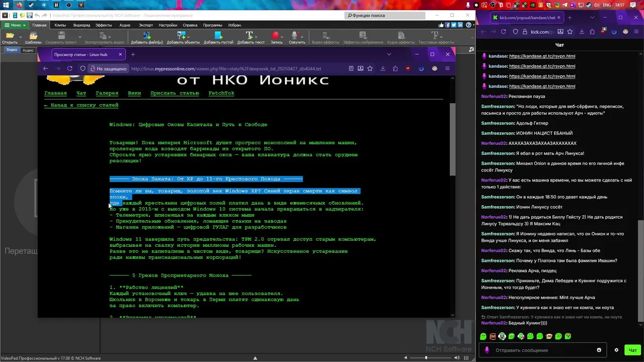Adjust the VideoPad volume slider

[x=426, y=358]
